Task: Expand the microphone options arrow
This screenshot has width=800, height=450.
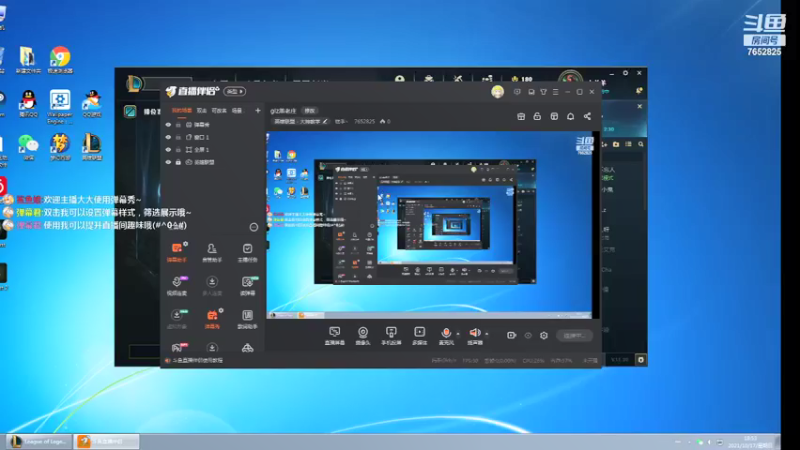Action: (458, 334)
